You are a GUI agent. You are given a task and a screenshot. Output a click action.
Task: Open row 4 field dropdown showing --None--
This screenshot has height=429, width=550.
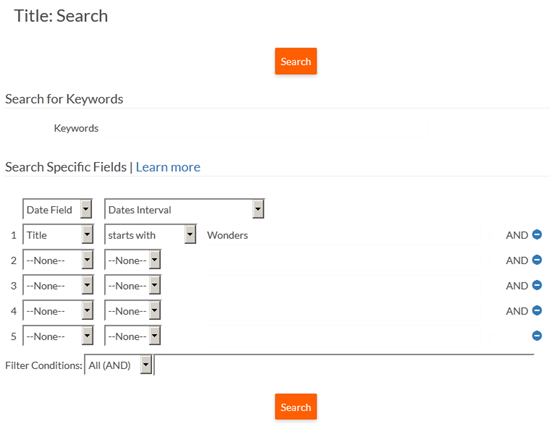[x=58, y=310]
